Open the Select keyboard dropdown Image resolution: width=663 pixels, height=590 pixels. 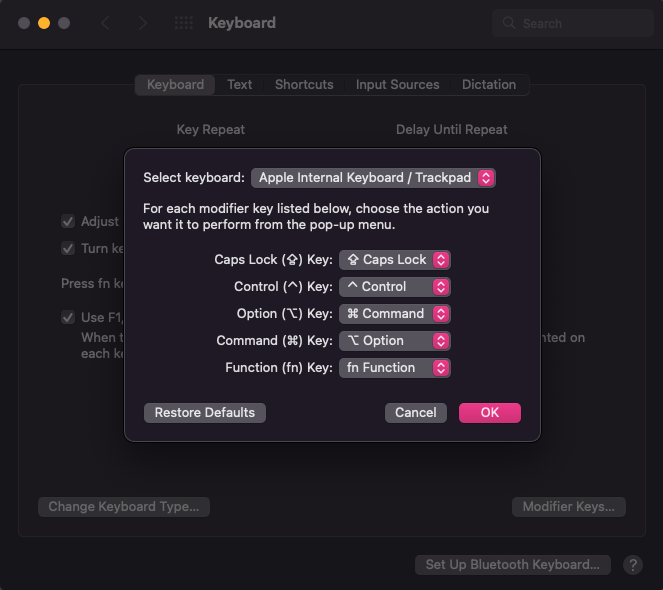[x=373, y=178]
